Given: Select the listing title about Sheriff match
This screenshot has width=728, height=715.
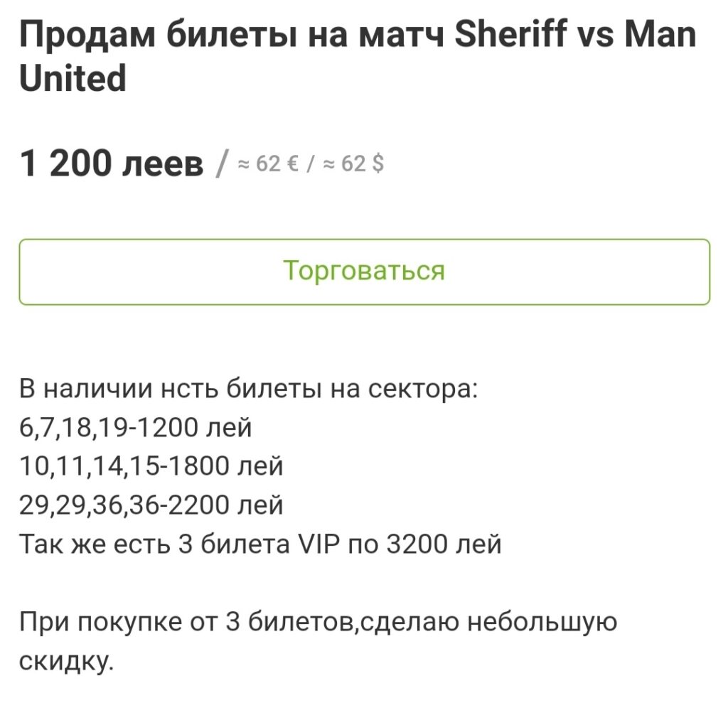Looking at the screenshot, I should point(358,56).
